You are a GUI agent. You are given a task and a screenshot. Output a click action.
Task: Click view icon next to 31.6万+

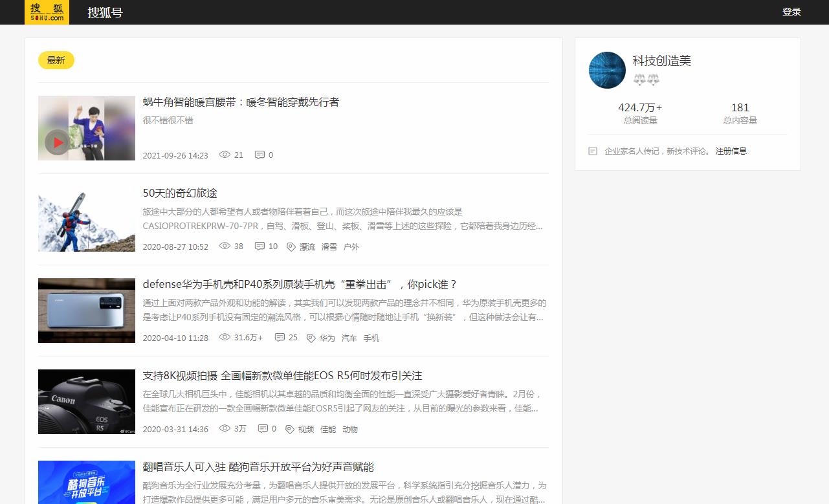(x=225, y=337)
